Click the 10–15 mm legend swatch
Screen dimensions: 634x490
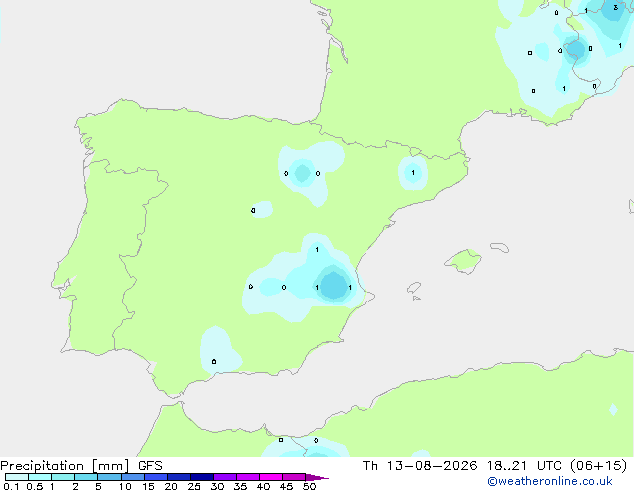pos(133,477)
